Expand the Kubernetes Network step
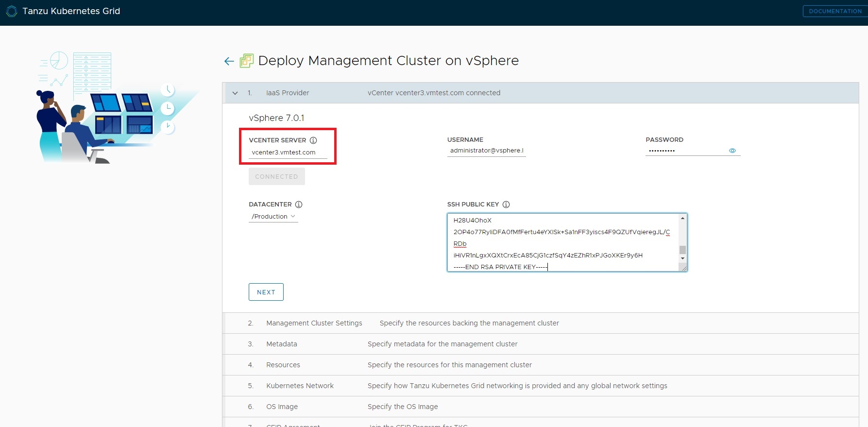This screenshot has height=427, width=868. point(541,386)
